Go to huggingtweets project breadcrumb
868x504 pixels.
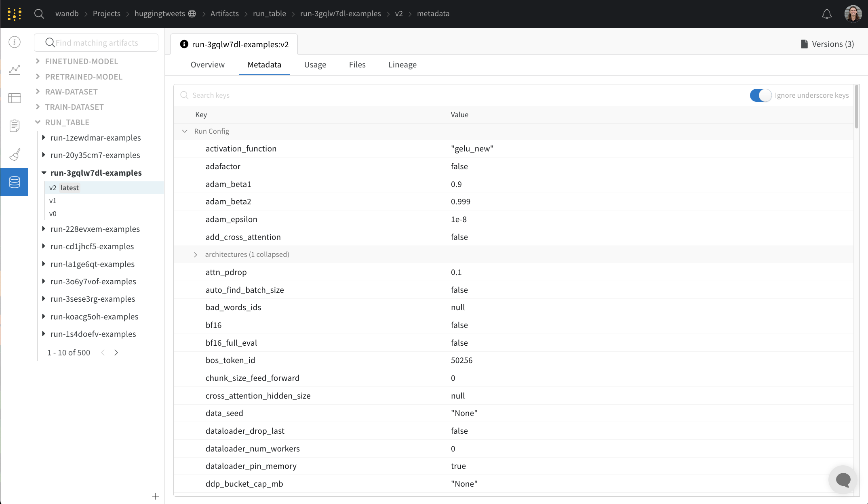[x=160, y=14]
